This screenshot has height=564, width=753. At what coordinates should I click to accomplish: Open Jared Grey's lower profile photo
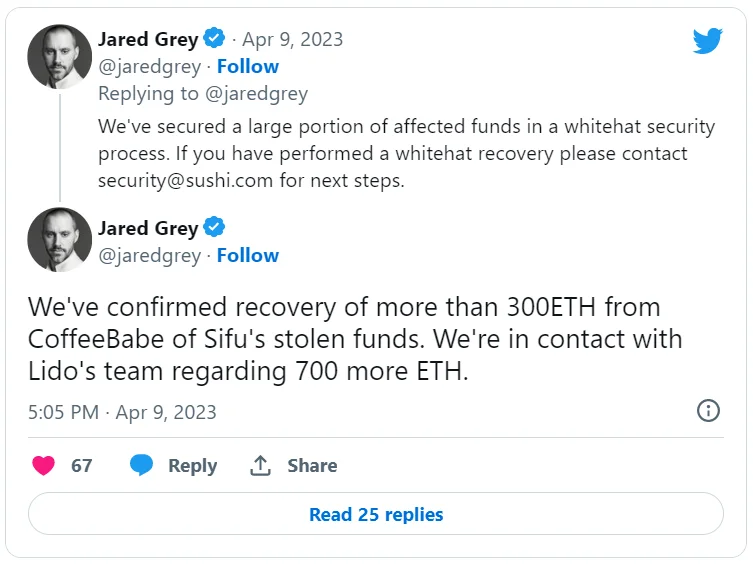coord(59,239)
